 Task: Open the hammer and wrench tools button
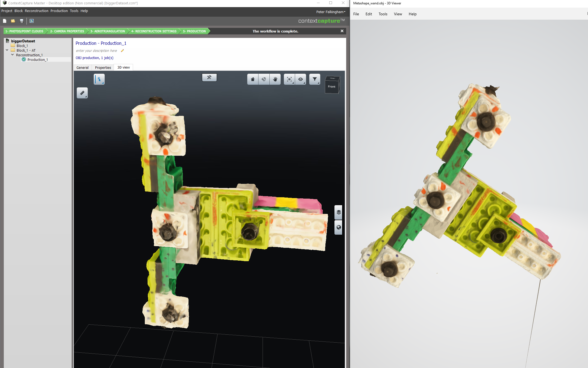click(209, 78)
